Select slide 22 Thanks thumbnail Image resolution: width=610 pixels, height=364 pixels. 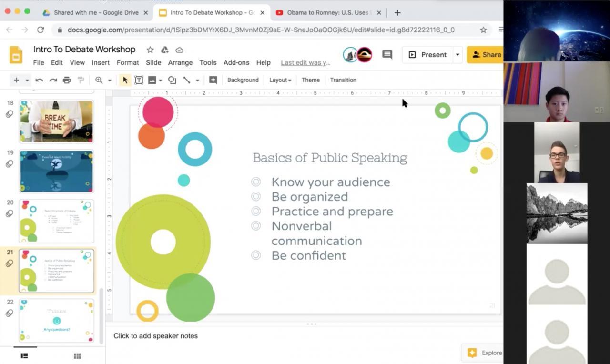pos(57,321)
